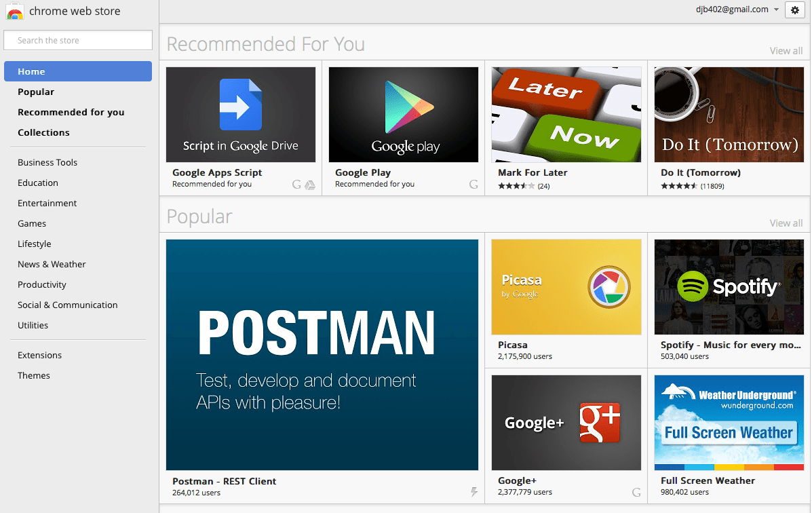The height and width of the screenshot is (513, 812).
Task: Click the Picasa pinwheel logo thumbnail
Action: (x=609, y=286)
